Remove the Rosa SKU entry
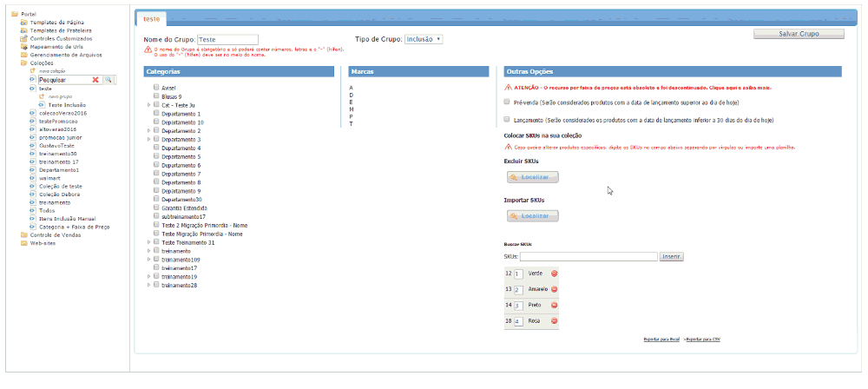The width and height of the screenshot is (868, 389). tap(555, 321)
